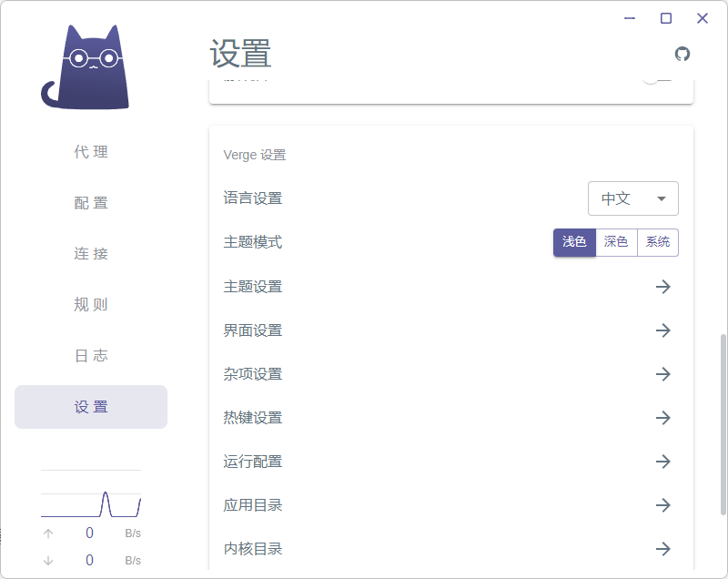
Task: Open 主题设置 via its arrow icon
Action: 663,287
